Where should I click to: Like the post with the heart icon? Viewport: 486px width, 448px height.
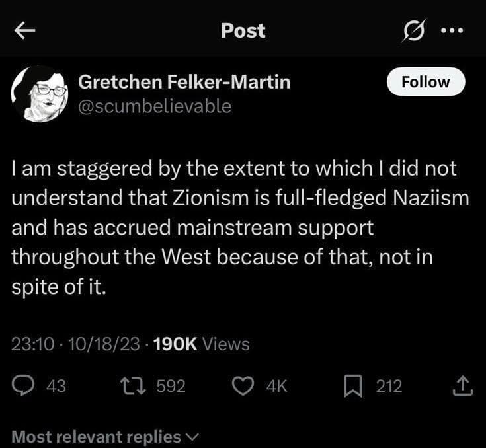tap(245, 385)
